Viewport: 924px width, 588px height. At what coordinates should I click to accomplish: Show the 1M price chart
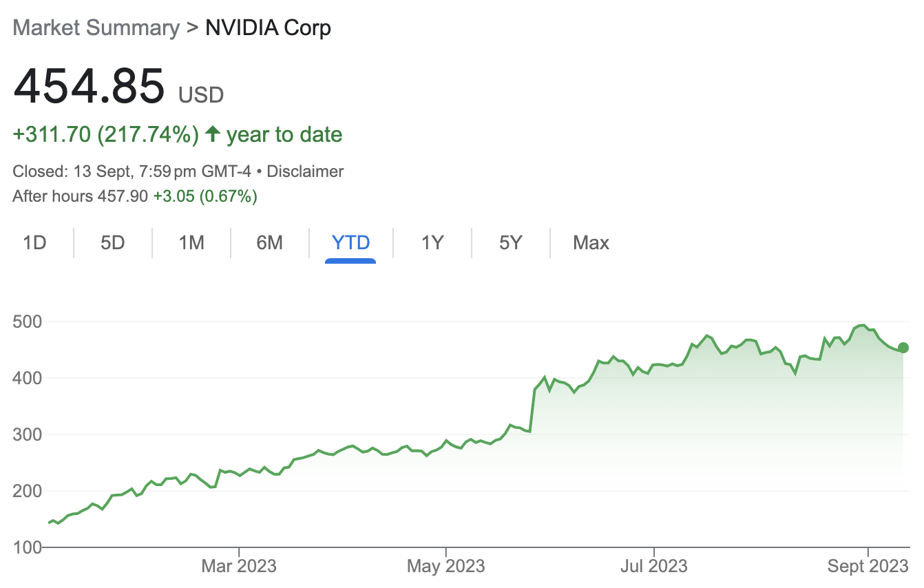click(x=191, y=242)
